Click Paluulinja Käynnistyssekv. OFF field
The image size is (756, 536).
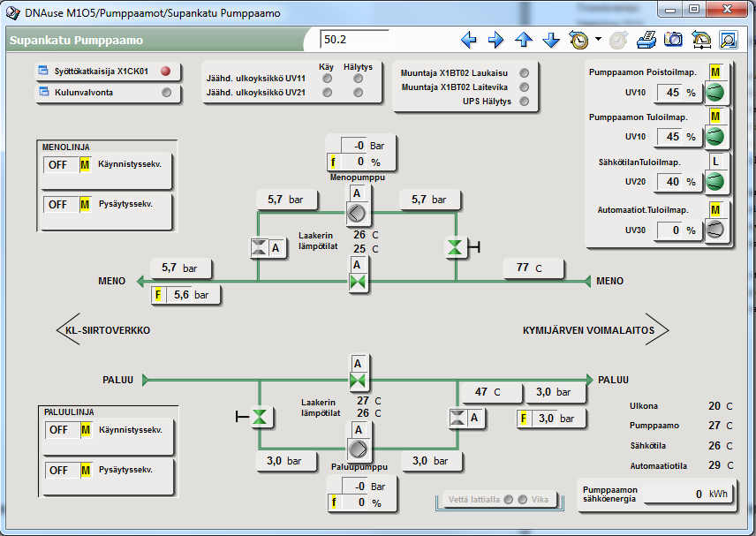[62, 430]
